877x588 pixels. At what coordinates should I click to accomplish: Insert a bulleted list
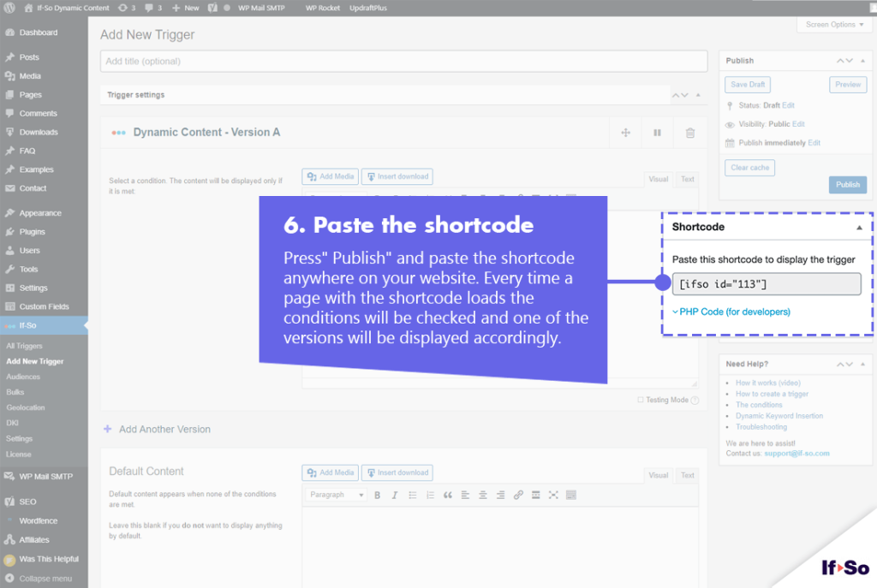[412, 496]
